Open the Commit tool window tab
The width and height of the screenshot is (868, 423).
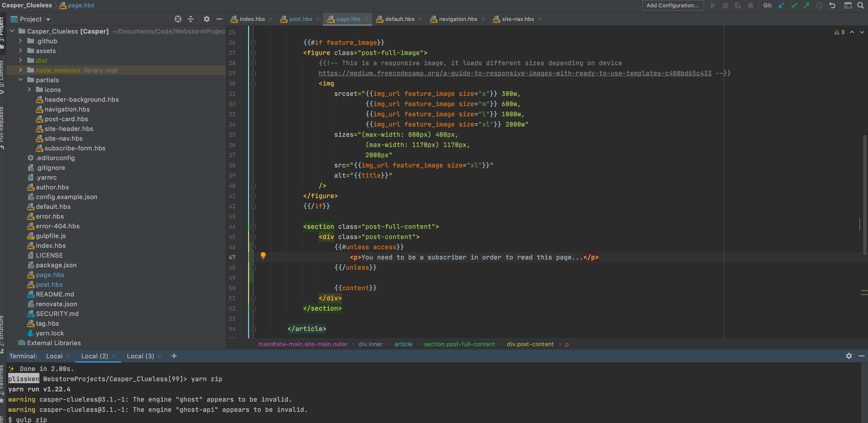click(x=3, y=77)
